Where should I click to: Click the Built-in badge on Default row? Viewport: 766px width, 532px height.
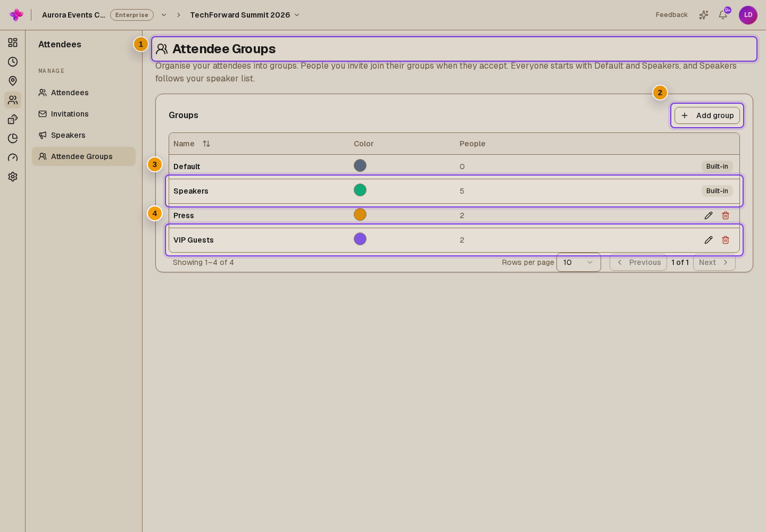[717, 167]
